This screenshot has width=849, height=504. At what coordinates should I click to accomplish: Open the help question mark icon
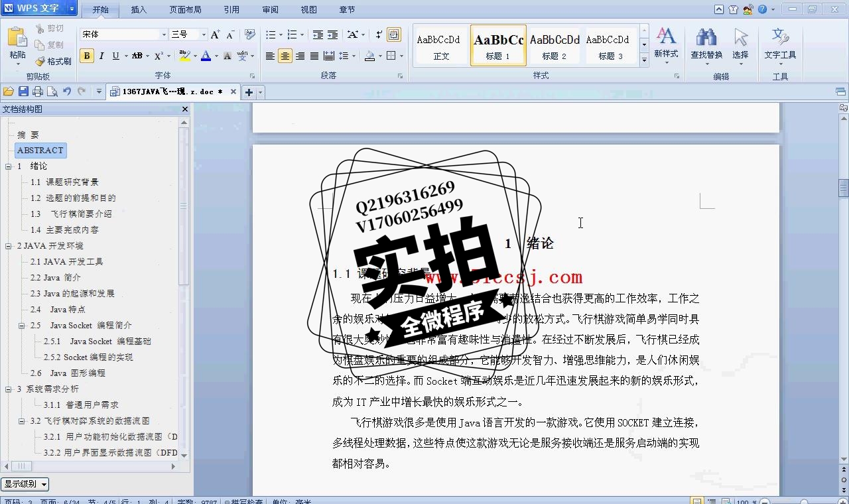click(762, 9)
